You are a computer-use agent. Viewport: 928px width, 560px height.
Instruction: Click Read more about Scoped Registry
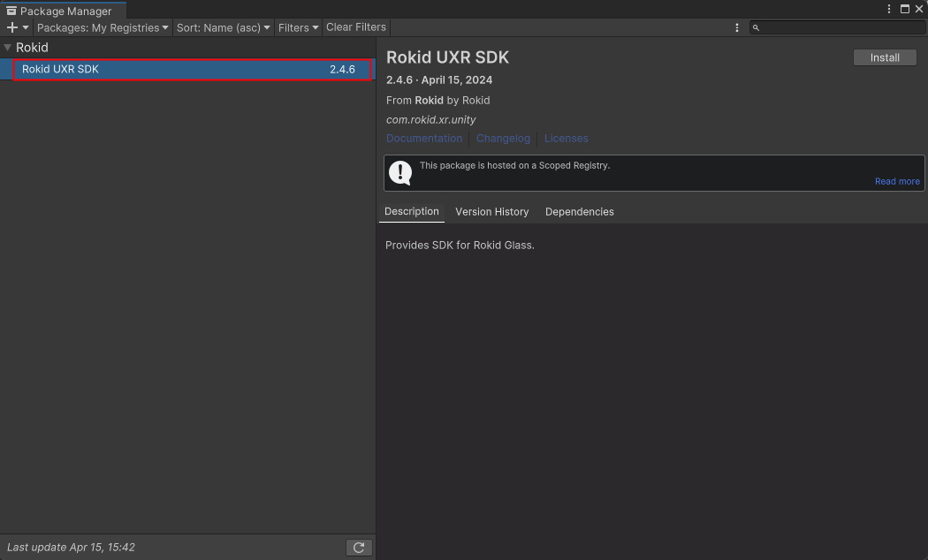point(897,182)
